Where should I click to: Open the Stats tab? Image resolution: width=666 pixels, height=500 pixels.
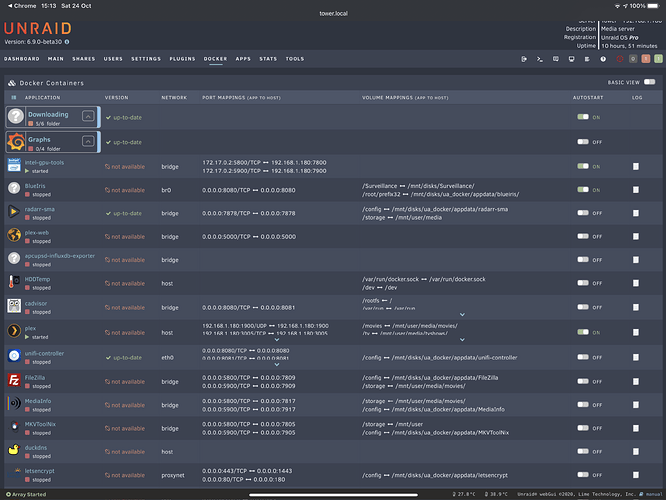click(x=268, y=59)
